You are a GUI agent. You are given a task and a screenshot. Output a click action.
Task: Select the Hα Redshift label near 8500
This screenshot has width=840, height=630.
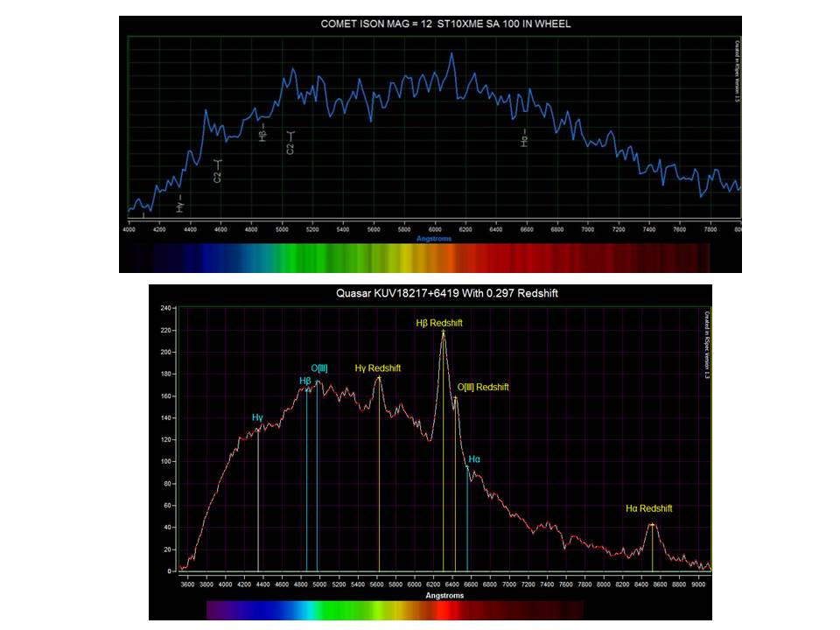pos(648,508)
